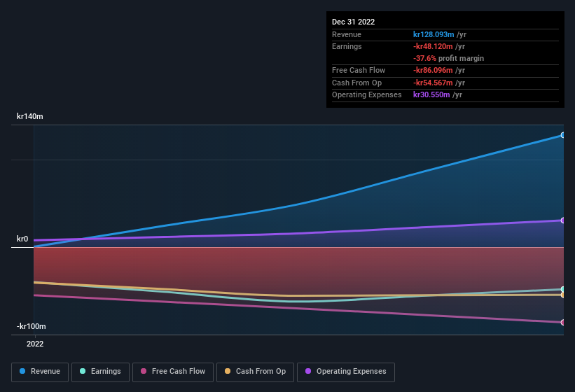This screenshot has height=392, width=575.
Task: Click the Free Cash Flow tooltip label
Action: click(359, 70)
